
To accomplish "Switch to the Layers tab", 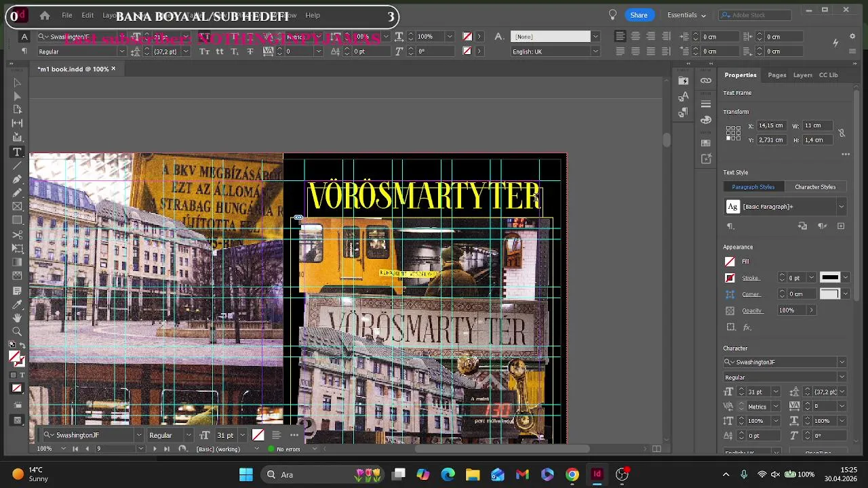I will pos(803,75).
